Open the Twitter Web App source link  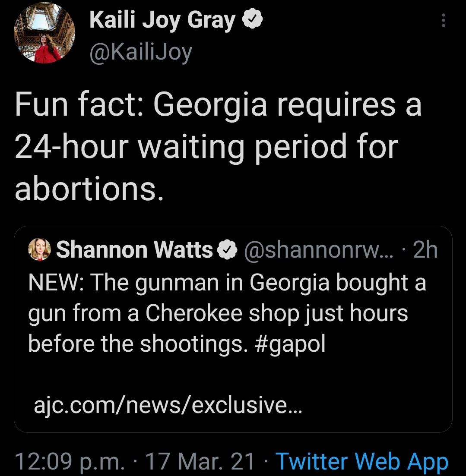pyautogui.click(x=361, y=461)
